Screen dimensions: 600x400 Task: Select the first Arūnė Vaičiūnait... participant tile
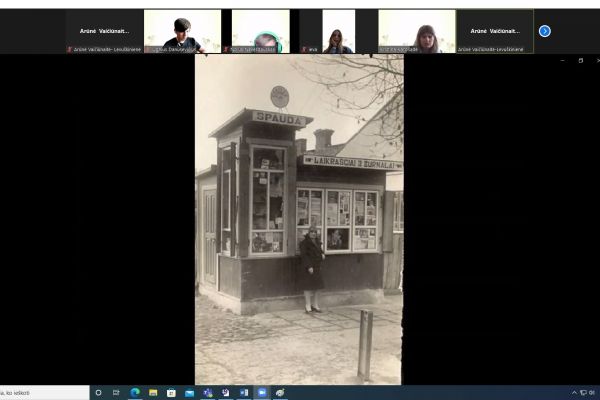(x=104, y=31)
